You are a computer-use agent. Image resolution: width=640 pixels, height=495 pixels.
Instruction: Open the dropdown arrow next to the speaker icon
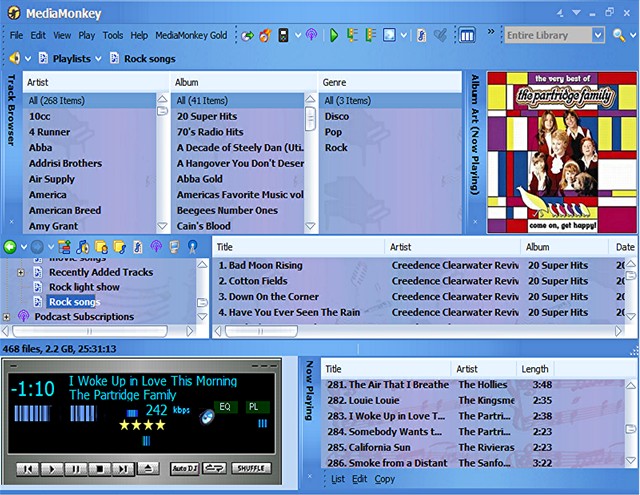pos(28,59)
